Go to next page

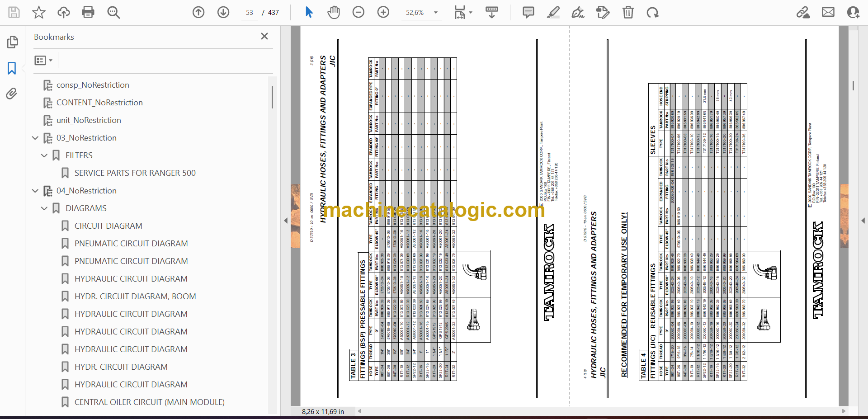pos(223,12)
